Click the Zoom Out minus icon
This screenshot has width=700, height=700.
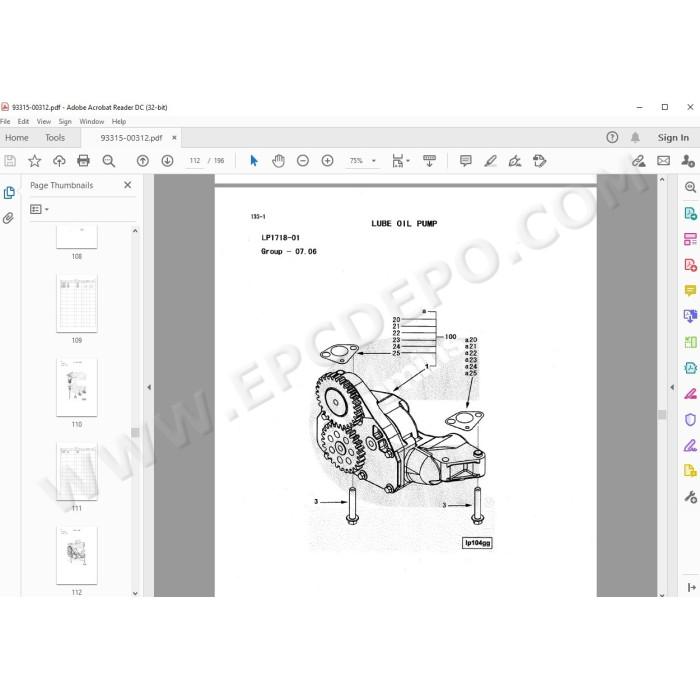pyautogui.click(x=303, y=161)
